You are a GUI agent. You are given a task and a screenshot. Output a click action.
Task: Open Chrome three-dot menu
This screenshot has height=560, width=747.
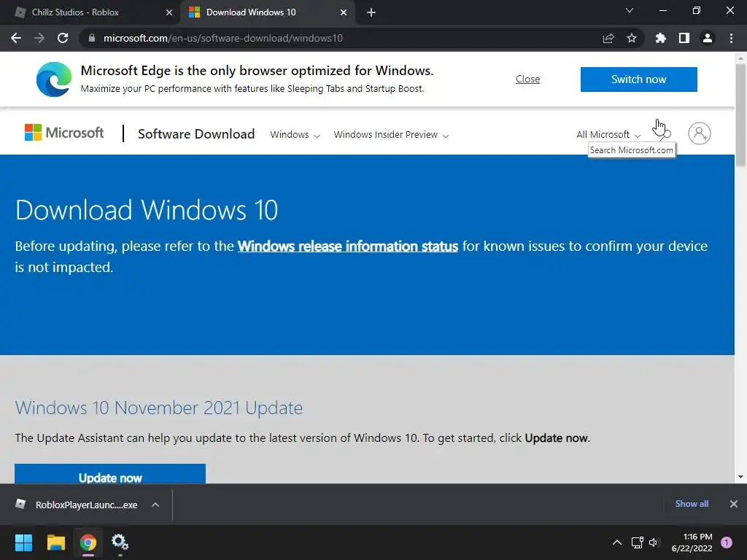pos(731,38)
